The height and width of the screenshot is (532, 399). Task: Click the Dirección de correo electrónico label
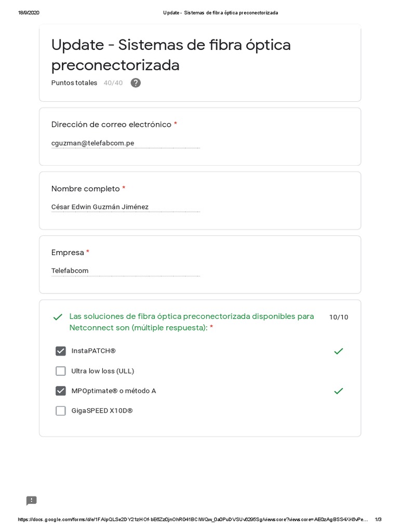coord(112,125)
